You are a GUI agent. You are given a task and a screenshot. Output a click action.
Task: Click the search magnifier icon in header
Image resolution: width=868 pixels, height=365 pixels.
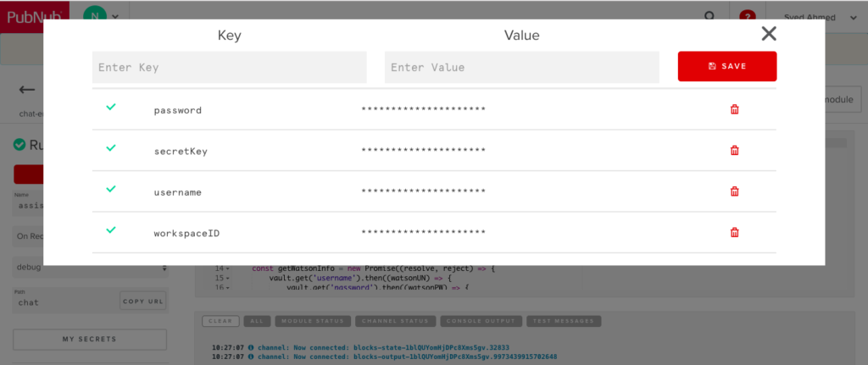pos(710,16)
